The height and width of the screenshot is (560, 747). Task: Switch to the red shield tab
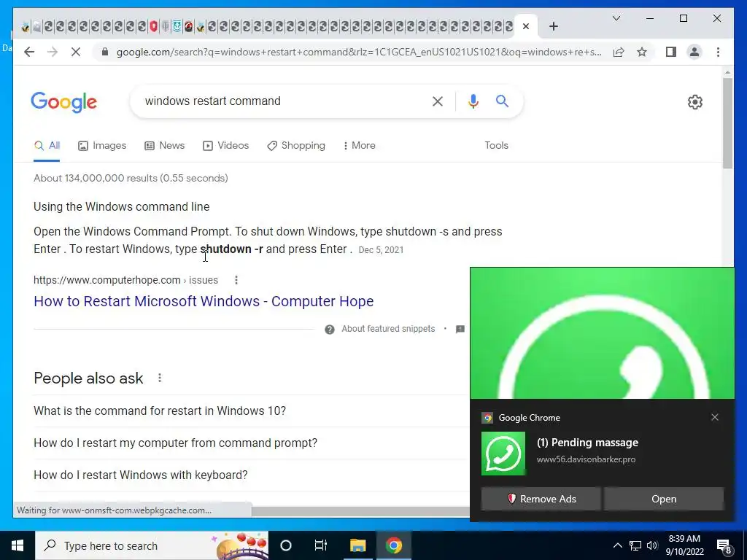click(153, 27)
